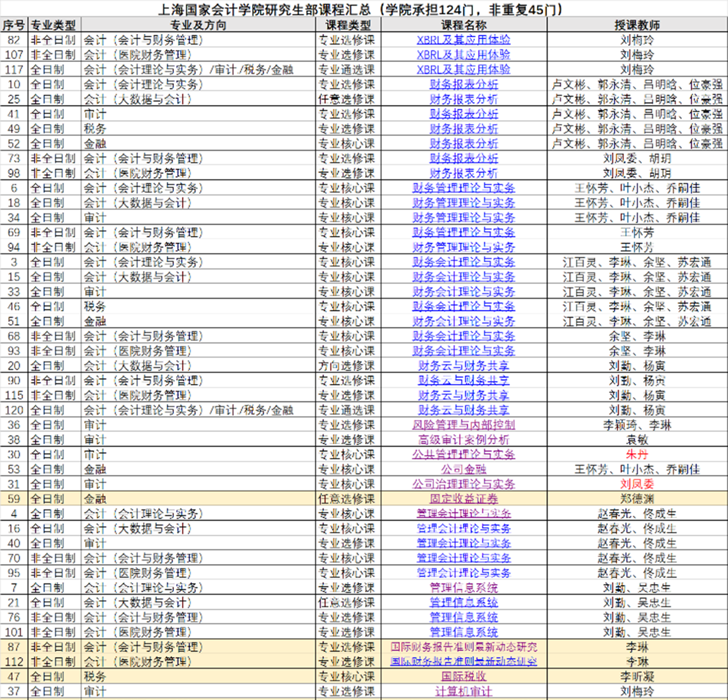728x700 pixels.
Task: Click the 公共管理理论与实务 hyperlink
Action: (x=463, y=454)
